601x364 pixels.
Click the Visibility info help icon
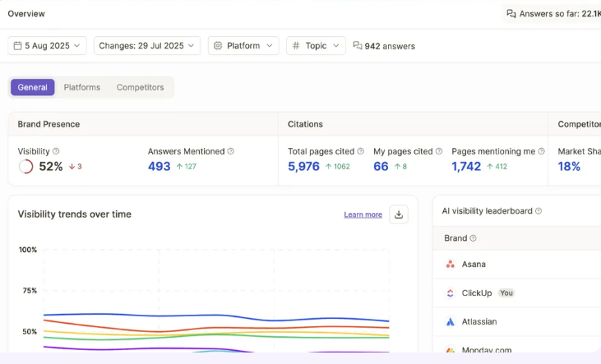click(56, 151)
